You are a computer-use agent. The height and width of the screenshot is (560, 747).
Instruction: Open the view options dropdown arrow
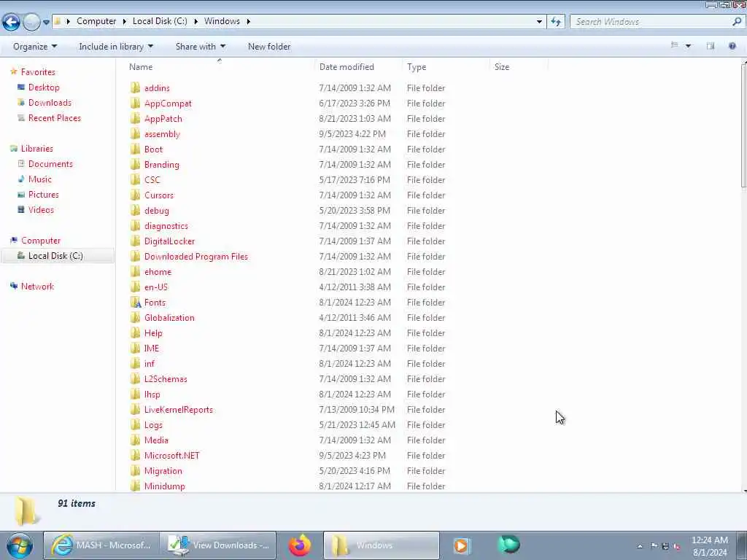coord(688,46)
